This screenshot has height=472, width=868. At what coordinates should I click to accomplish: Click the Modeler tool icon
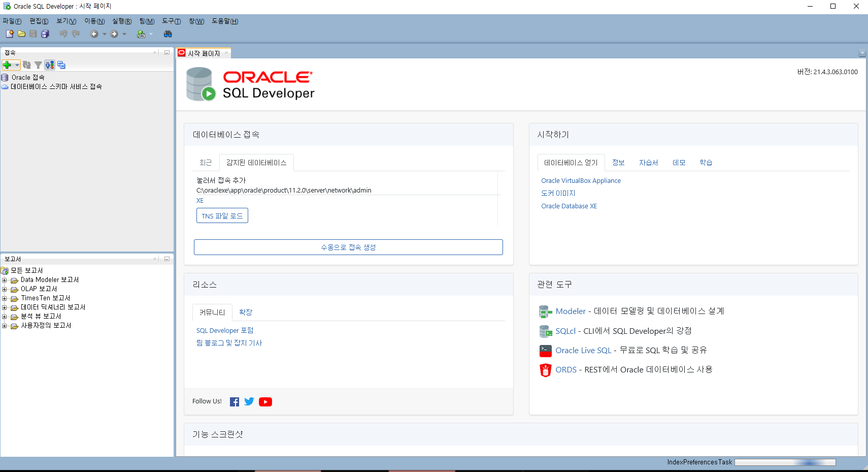[x=545, y=311]
